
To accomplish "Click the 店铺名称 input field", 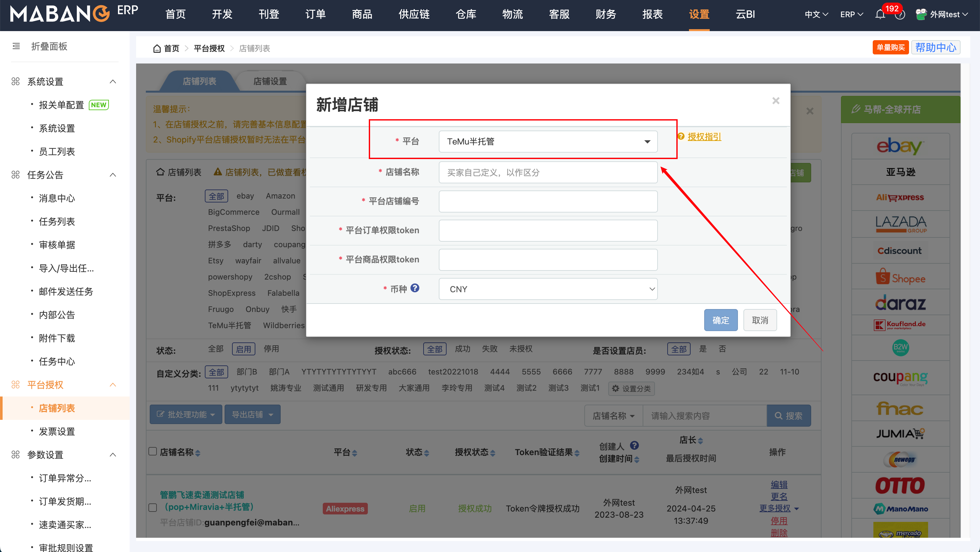I will [548, 173].
